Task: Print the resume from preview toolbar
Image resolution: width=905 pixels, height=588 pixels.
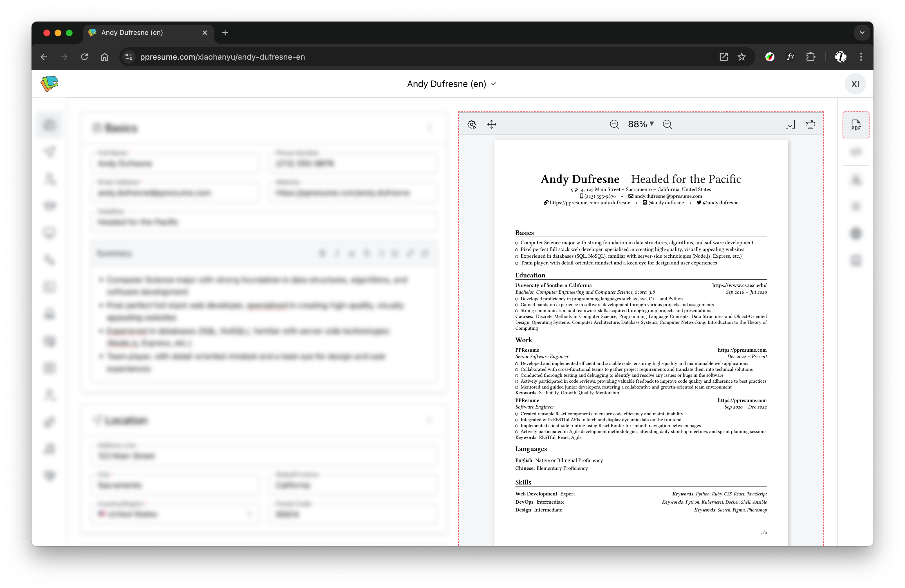Action: 810,124
